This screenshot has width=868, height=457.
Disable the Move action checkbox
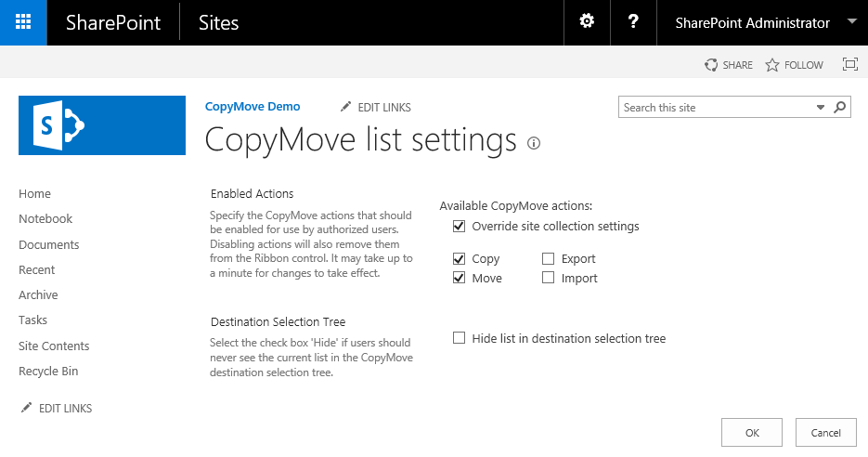coord(459,278)
